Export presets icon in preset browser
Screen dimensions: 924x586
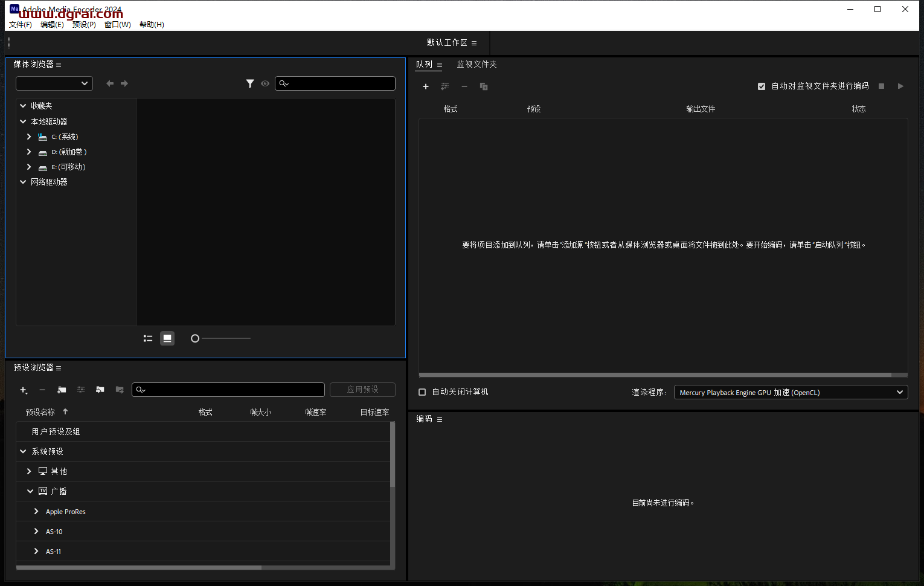(120, 390)
